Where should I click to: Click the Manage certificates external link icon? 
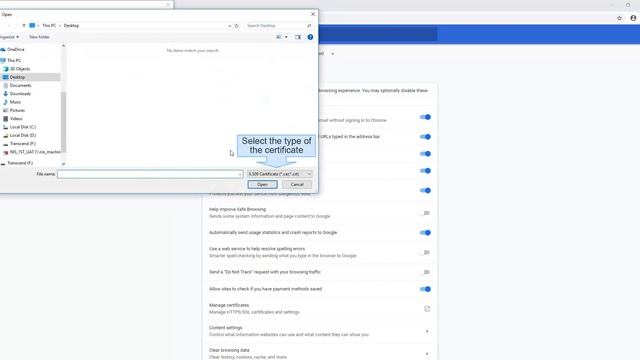pos(427,309)
